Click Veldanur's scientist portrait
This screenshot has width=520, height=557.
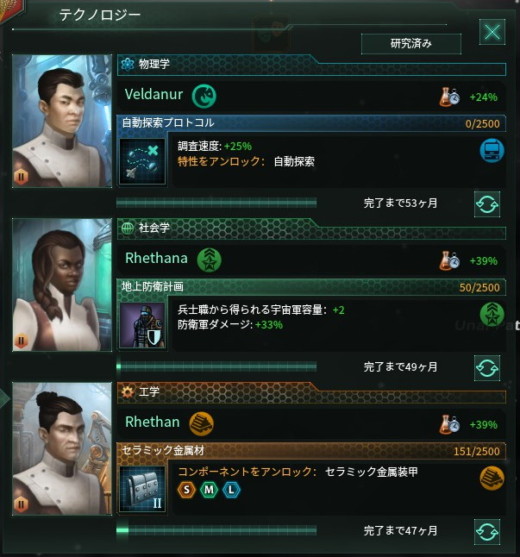[62, 121]
